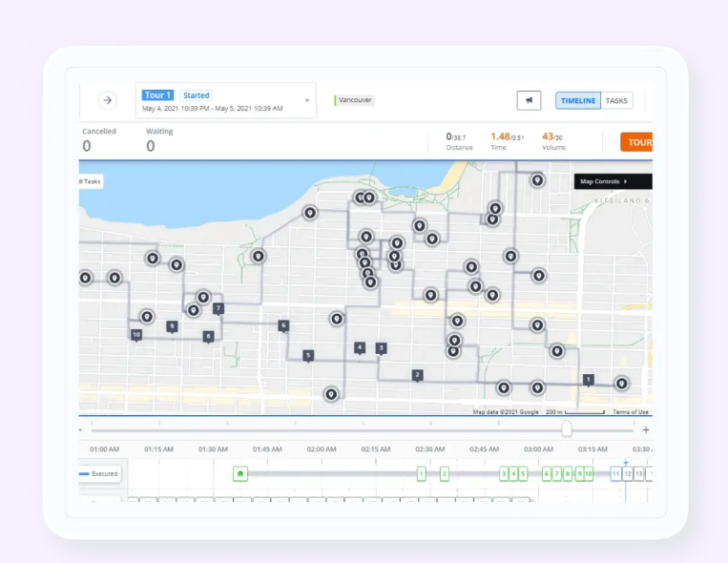Click timeline stop 5

[x=523, y=474]
